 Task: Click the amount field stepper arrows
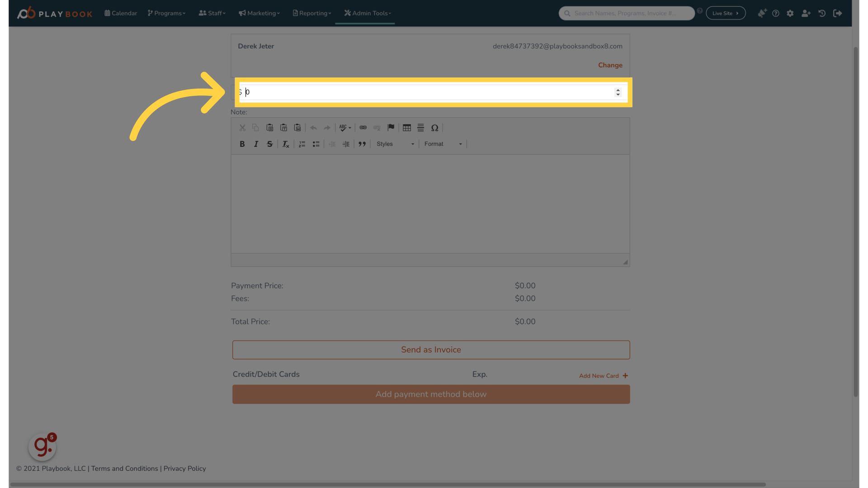click(618, 92)
